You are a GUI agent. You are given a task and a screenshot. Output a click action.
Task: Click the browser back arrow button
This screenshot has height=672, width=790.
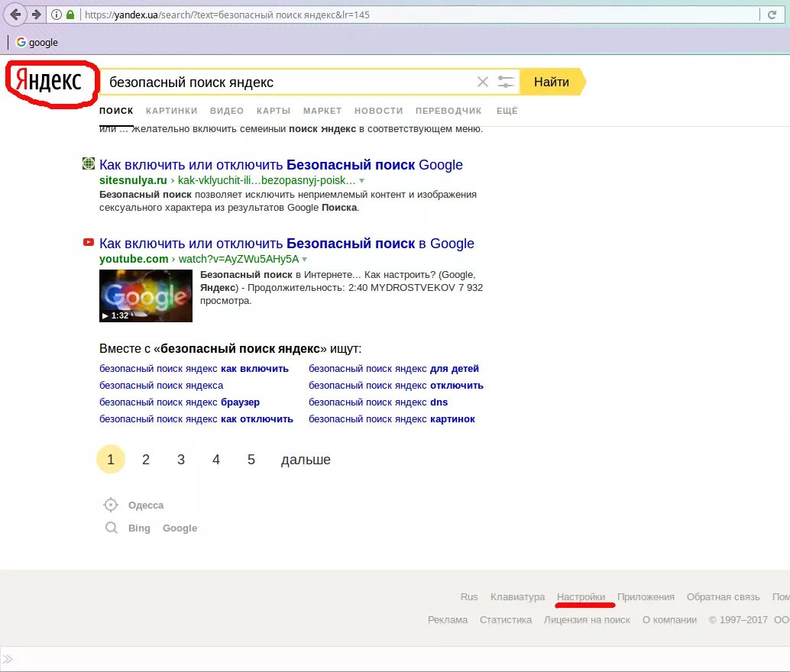(x=15, y=15)
